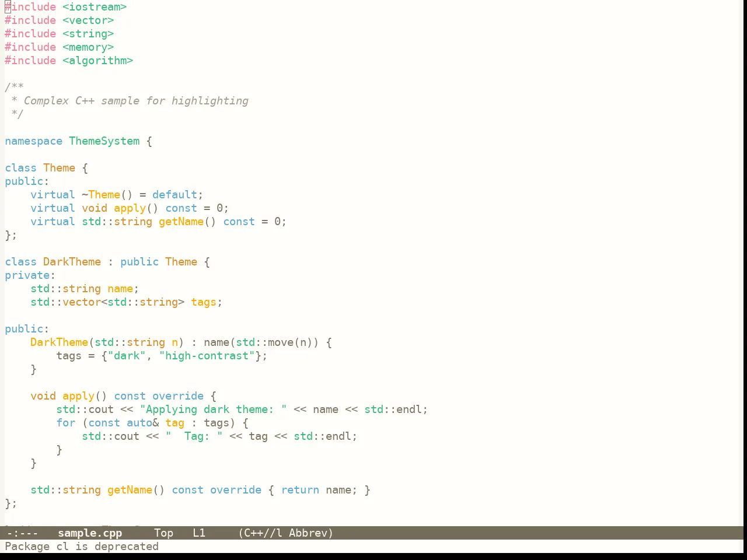Place cursor on "<vector>" include
The width and height of the screenshot is (747, 560).
click(88, 20)
